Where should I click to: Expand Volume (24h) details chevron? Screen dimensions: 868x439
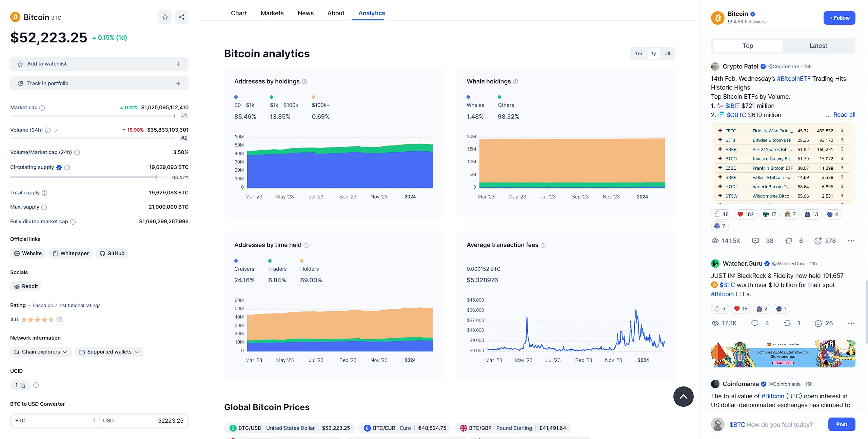coord(56,130)
